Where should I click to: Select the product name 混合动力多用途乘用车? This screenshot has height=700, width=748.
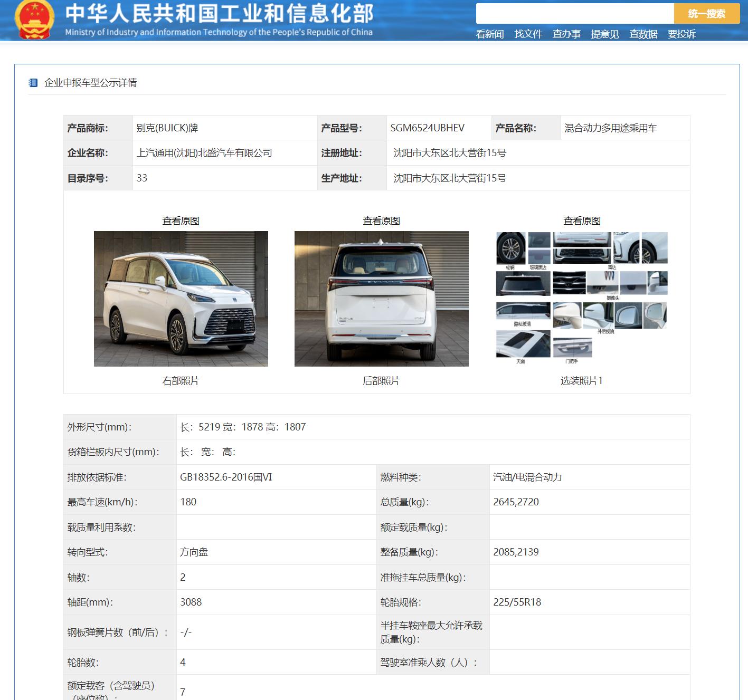pyautogui.click(x=611, y=128)
